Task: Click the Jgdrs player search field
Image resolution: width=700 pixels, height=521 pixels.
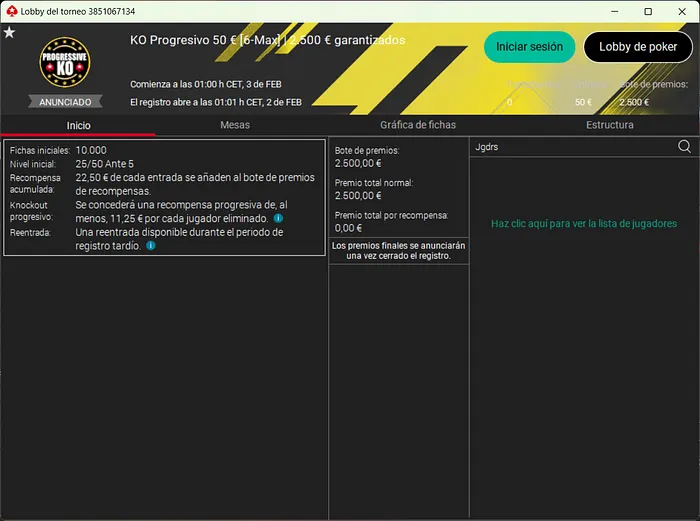Action: pyautogui.click(x=570, y=147)
